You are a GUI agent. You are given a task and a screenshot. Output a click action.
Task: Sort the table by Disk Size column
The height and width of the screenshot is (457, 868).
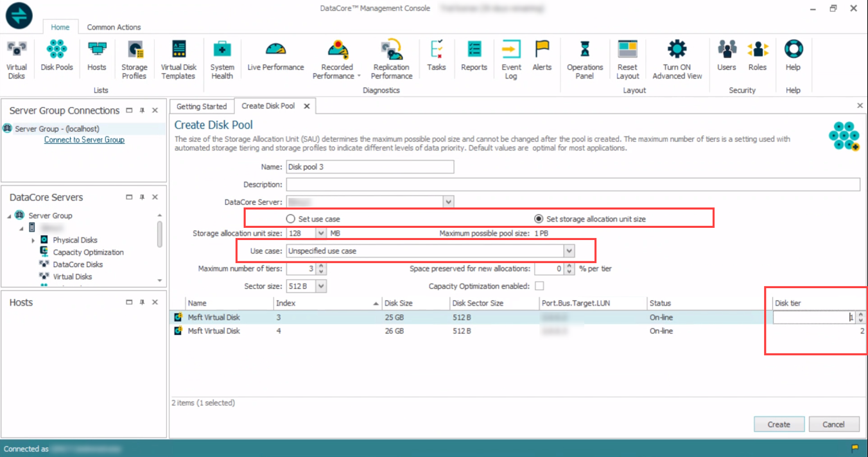(415, 303)
